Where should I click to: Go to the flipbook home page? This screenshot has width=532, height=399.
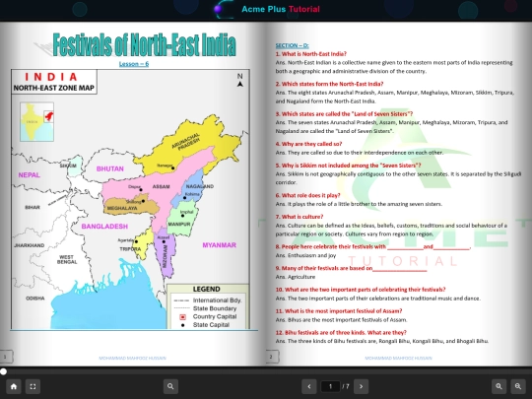pos(14,386)
